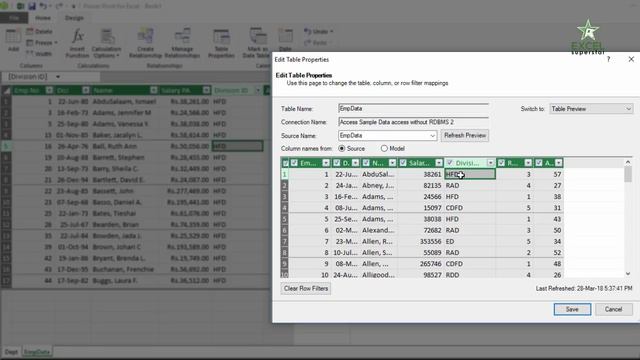Click the Save icon in quick access toolbar
640x360 pixels.
(x=32, y=6)
